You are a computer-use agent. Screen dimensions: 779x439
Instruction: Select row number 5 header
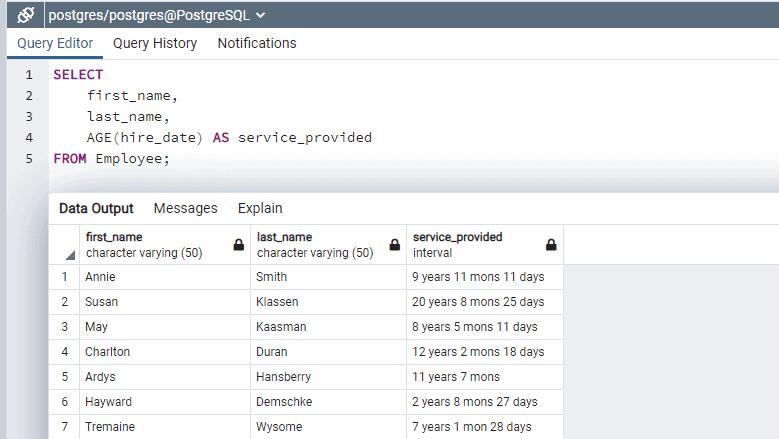(64, 377)
